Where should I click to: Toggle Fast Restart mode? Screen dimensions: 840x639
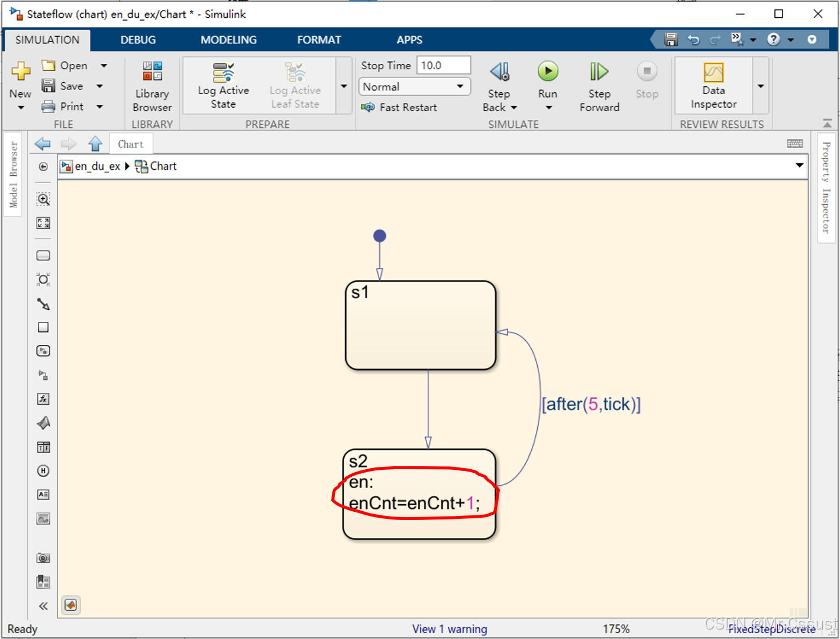pyautogui.click(x=399, y=107)
